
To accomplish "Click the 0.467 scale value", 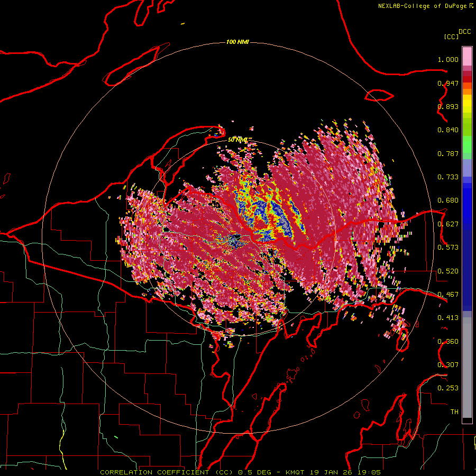I will pyautogui.click(x=448, y=295).
